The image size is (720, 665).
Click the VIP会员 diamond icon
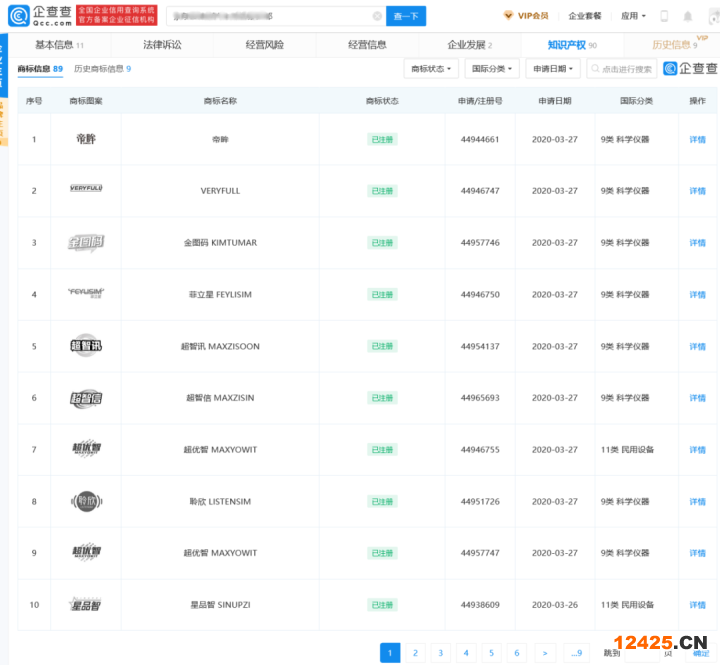[x=508, y=16]
